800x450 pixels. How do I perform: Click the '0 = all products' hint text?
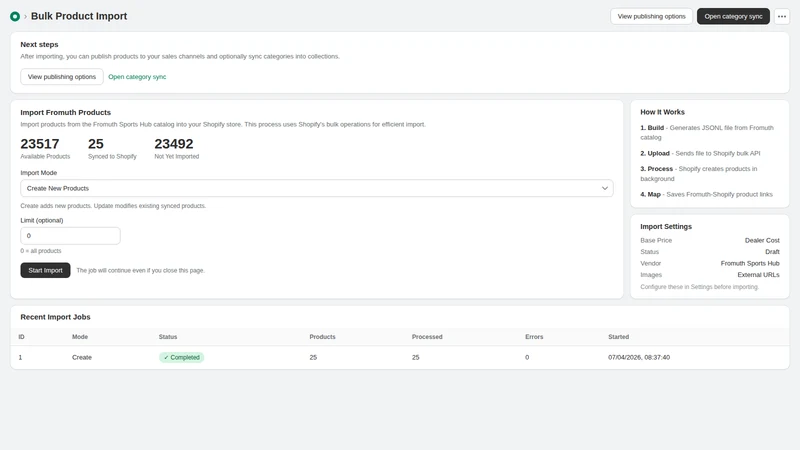click(41, 251)
